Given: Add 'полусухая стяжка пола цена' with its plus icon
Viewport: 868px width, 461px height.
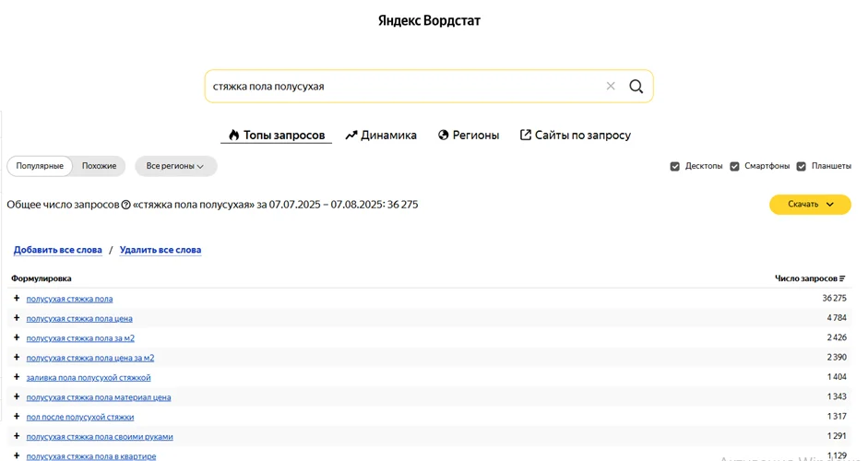Looking at the screenshot, I should point(17,318).
